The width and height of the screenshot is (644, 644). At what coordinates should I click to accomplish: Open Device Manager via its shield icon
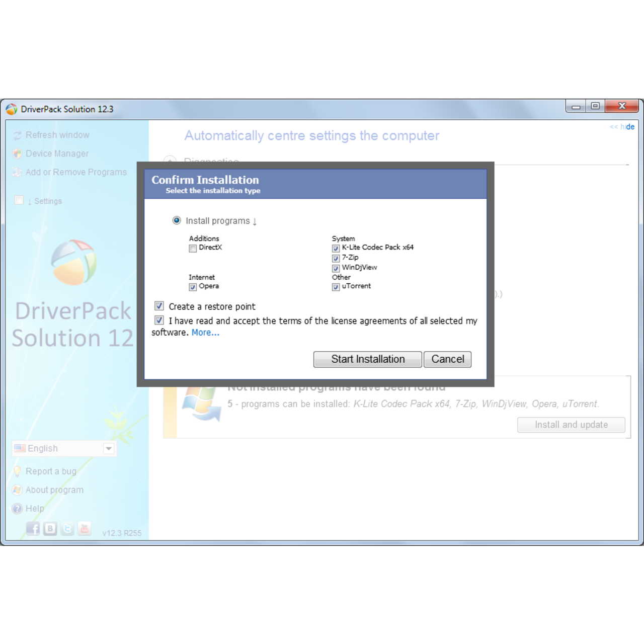coord(18,153)
